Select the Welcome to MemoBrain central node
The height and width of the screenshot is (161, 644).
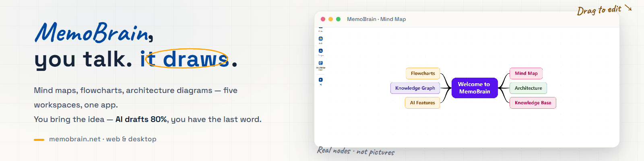click(x=475, y=88)
